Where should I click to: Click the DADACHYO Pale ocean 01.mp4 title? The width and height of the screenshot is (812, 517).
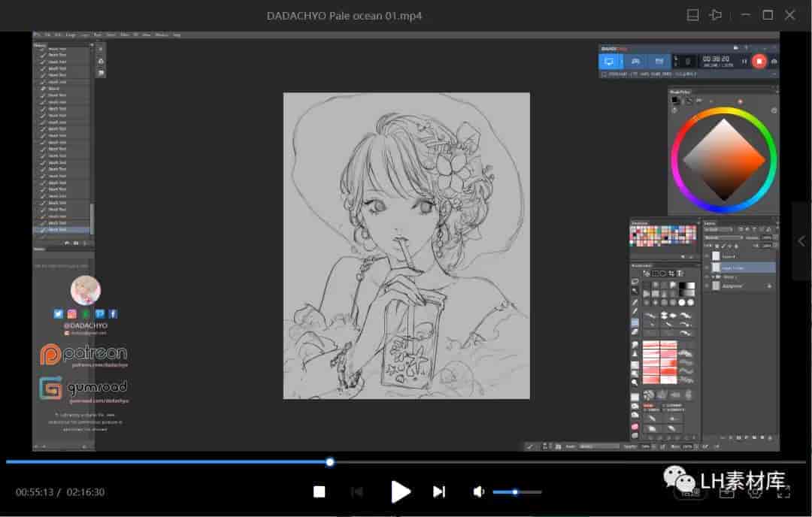click(x=344, y=16)
